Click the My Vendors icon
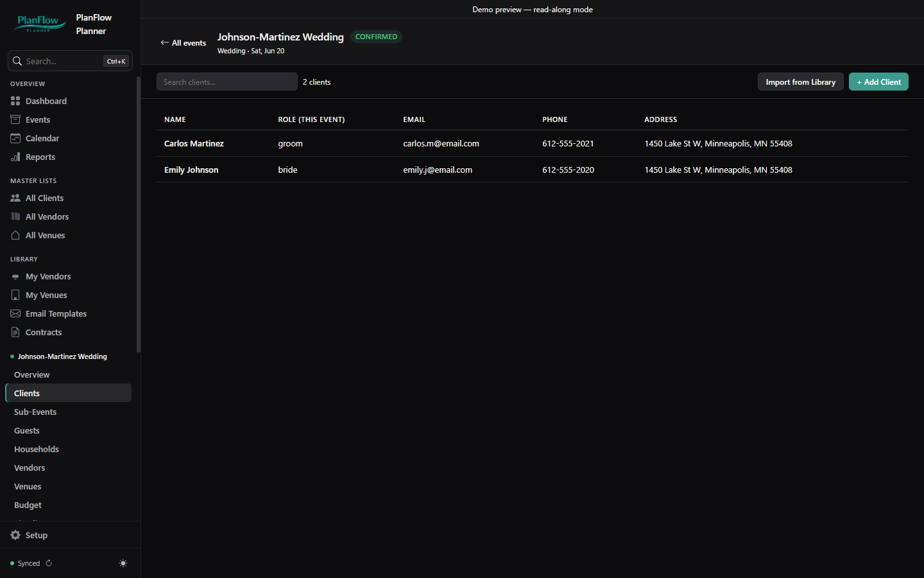The image size is (924, 578). coord(15,276)
